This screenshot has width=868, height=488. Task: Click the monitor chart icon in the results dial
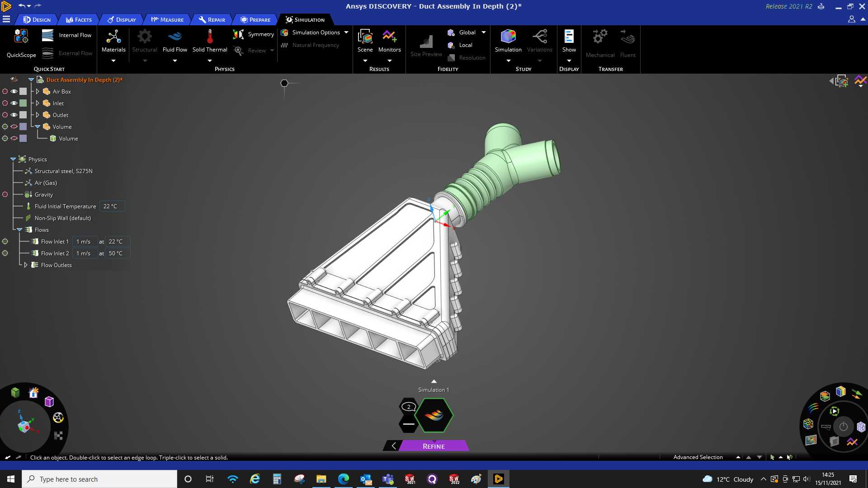852,441
